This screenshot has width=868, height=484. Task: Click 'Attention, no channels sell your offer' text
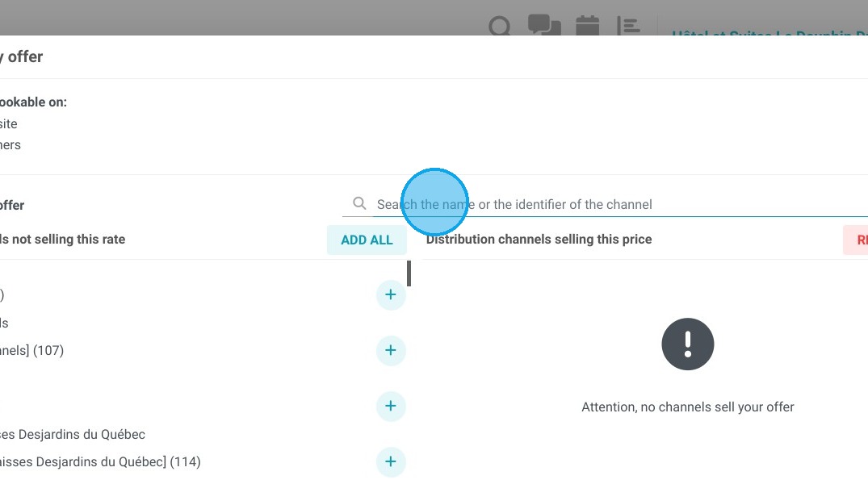(x=687, y=407)
